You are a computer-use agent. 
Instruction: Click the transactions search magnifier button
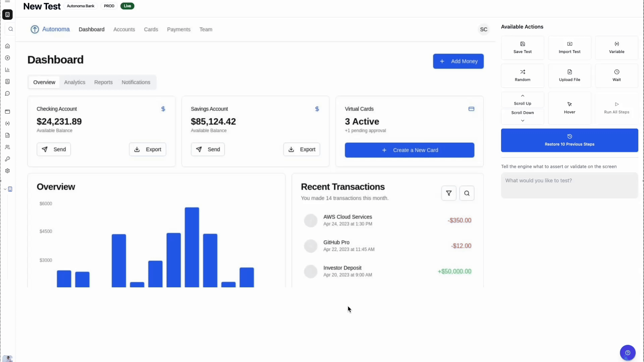coord(467,193)
